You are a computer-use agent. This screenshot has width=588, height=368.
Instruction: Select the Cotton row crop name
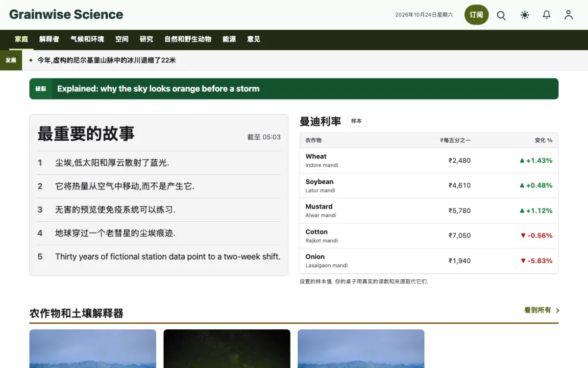click(x=317, y=232)
